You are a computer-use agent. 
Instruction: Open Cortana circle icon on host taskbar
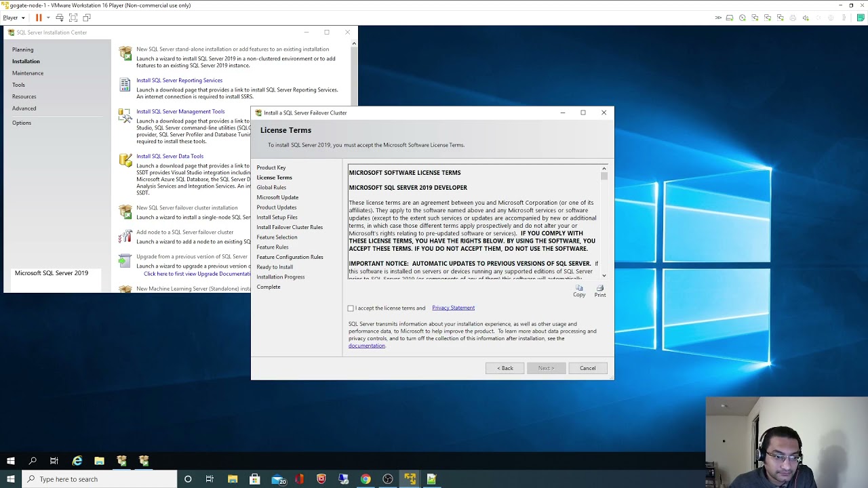pos(188,479)
